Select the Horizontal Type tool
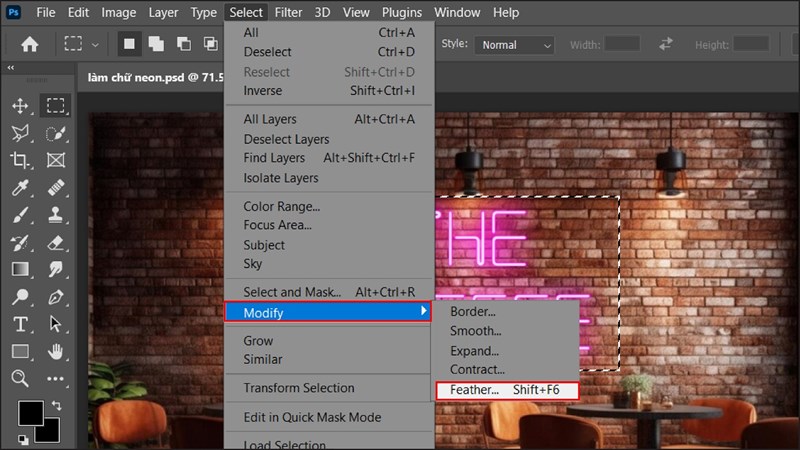Image resolution: width=800 pixels, height=450 pixels. point(20,324)
